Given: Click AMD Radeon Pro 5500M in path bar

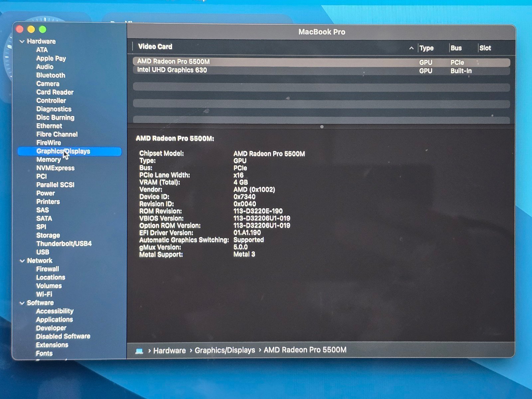Looking at the screenshot, I should click(x=305, y=350).
